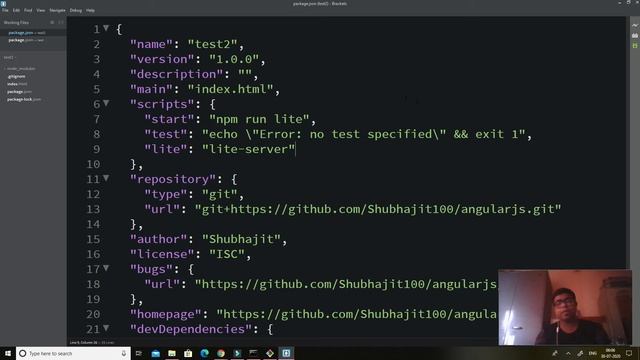The width and height of the screenshot is (640, 360).
Task: Open package-lock.json in the file tree
Action: [24, 99]
